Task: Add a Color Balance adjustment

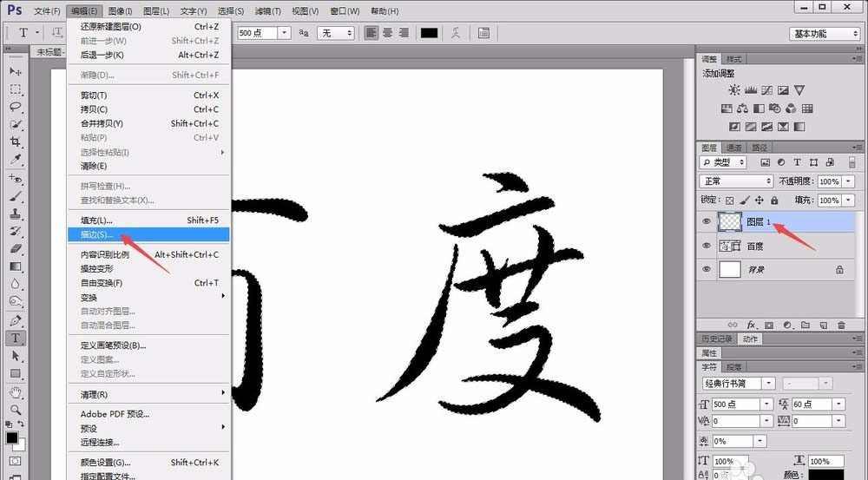Action: 742,108
